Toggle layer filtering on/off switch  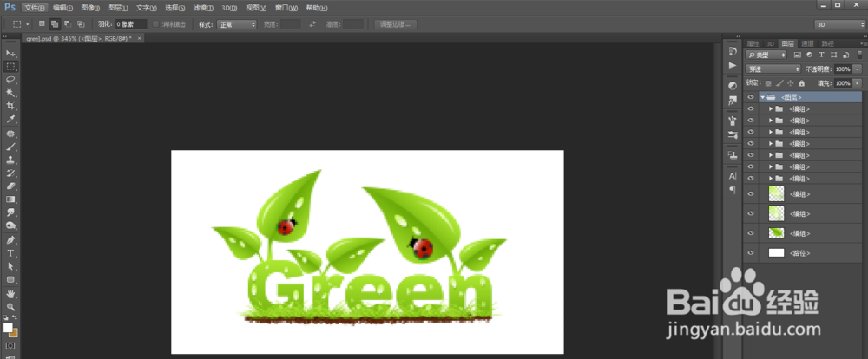click(x=859, y=55)
